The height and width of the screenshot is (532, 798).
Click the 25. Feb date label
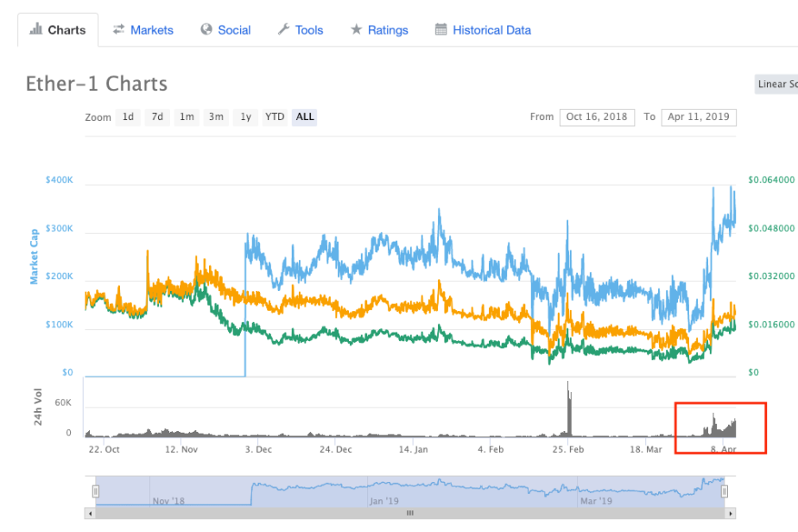[x=568, y=450]
